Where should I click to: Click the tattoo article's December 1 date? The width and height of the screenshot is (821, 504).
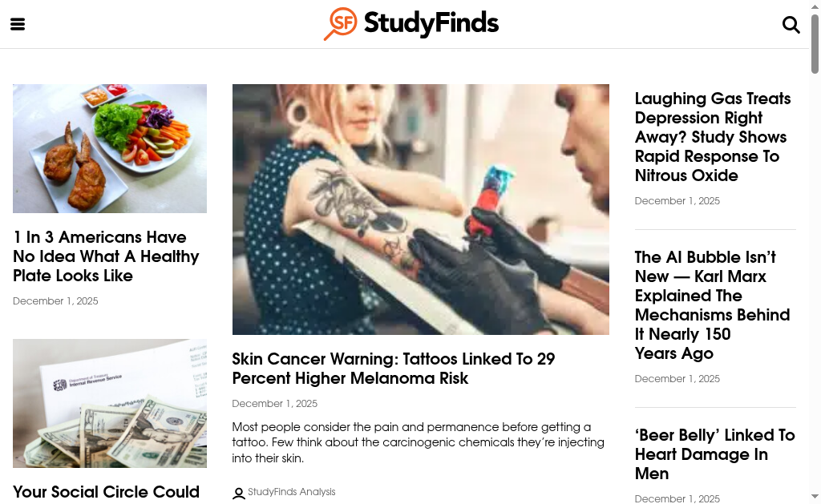tap(274, 404)
